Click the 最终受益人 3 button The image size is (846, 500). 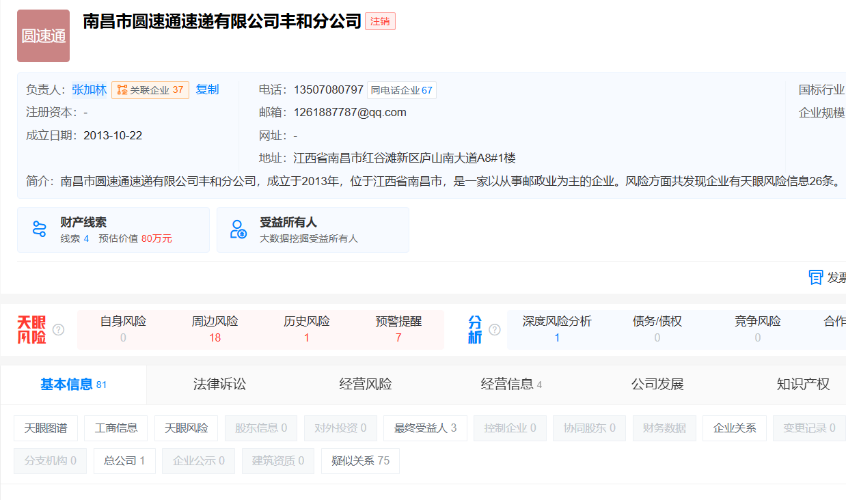tap(425, 428)
